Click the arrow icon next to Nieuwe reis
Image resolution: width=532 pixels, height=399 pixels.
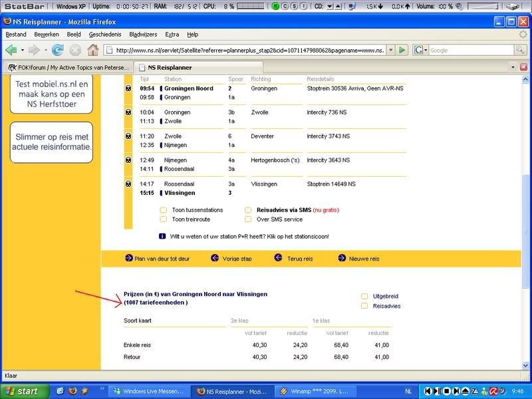coord(342,258)
